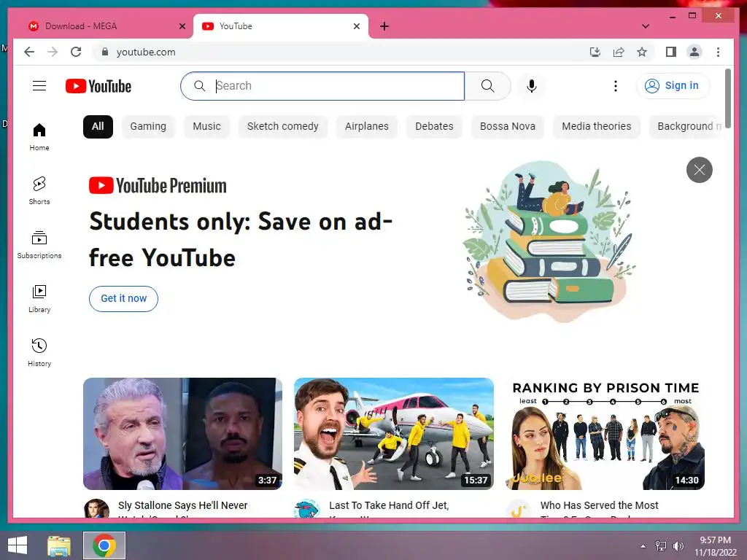Open the Chrome side panel
Viewport: 747px width, 560px height.
pos(671,52)
